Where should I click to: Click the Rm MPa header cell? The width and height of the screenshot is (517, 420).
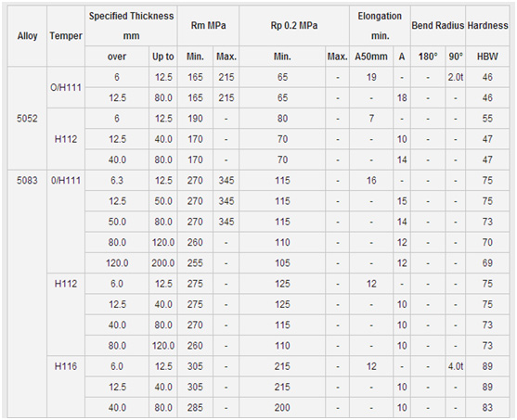(208, 25)
